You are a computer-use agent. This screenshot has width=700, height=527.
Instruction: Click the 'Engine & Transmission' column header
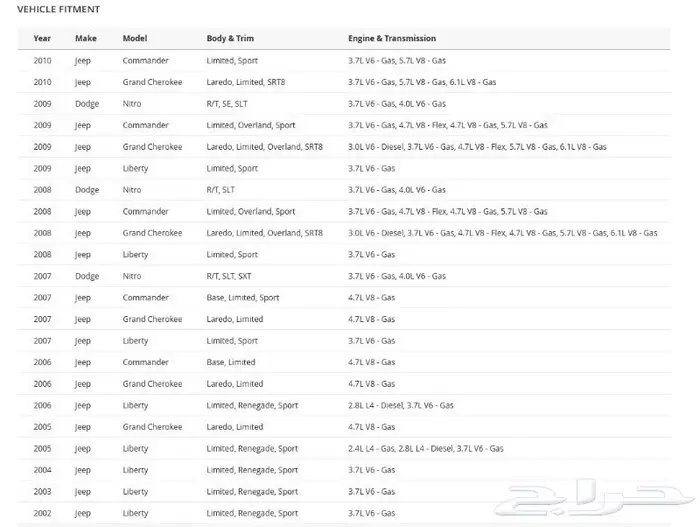point(392,38)
